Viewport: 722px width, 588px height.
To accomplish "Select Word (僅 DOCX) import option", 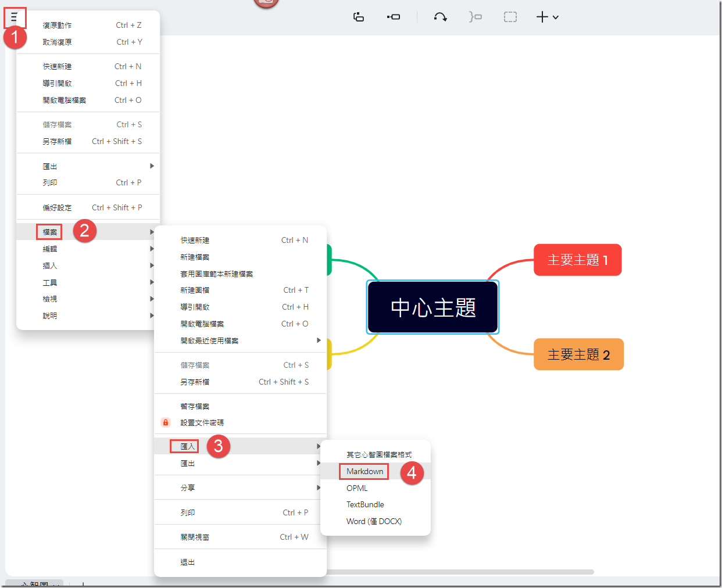I will [x=376, y=521].
